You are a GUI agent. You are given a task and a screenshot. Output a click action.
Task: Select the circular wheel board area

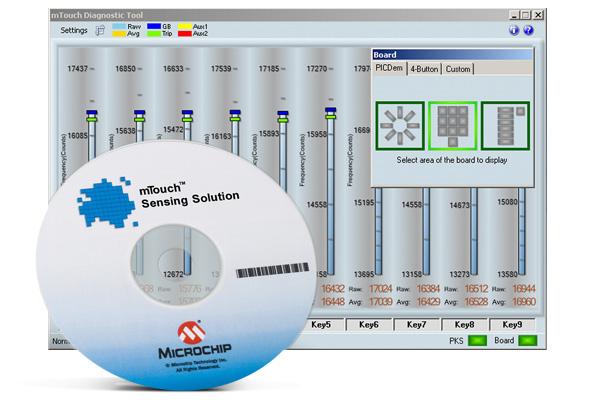pos(399,126)
